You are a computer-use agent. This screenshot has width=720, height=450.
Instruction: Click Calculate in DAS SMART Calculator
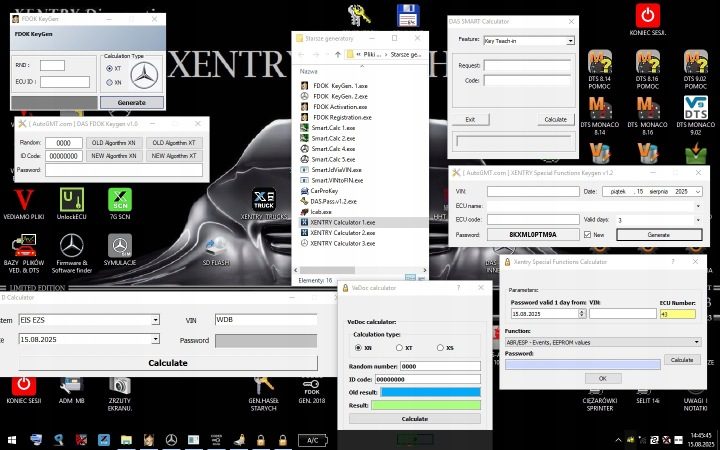pos(556,119)
